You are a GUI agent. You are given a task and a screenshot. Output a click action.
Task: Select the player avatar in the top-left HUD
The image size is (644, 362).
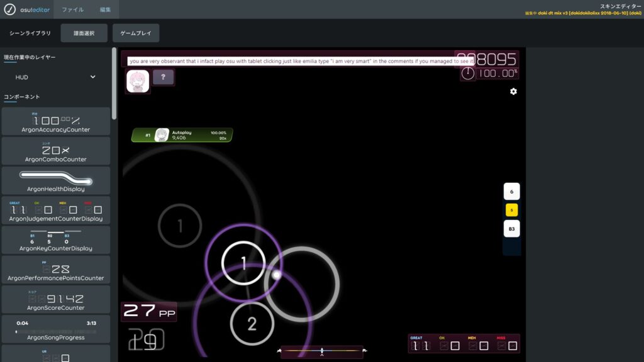click(x=138, y=81)
